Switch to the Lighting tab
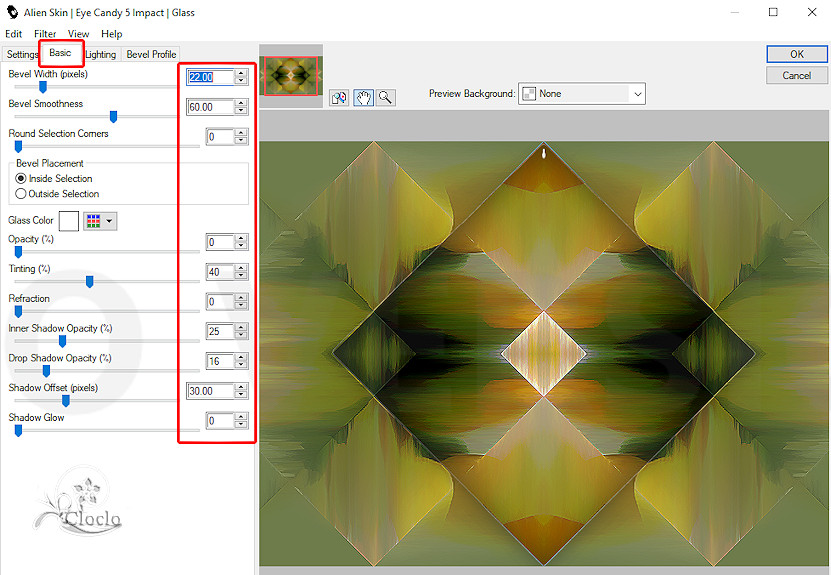Image resolution: width=831 pixels, height=575 pixels. [100, 54]
